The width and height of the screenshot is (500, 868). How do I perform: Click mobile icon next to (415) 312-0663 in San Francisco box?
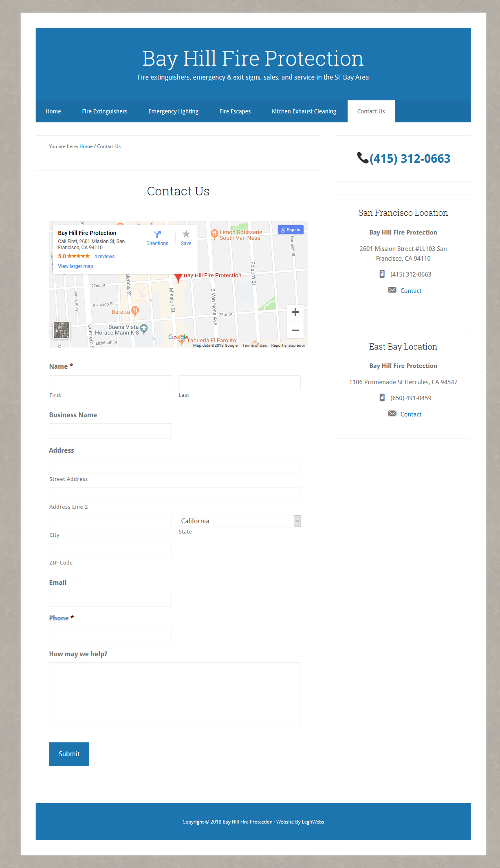[x=382, y=274]
